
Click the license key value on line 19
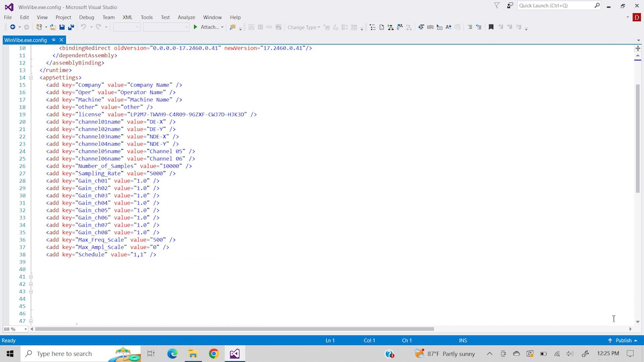pyautogui.click(x=187, y=115)
